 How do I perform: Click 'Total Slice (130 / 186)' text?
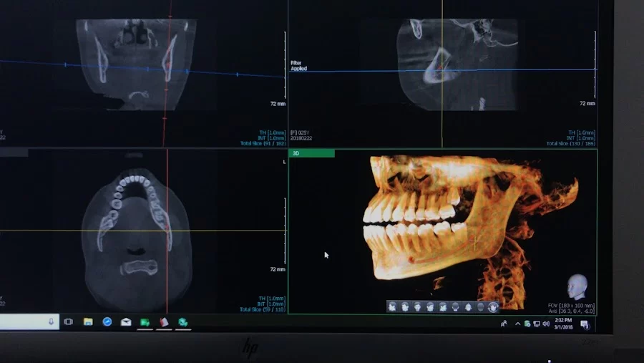pyautogui.click(x=570, y=143)
